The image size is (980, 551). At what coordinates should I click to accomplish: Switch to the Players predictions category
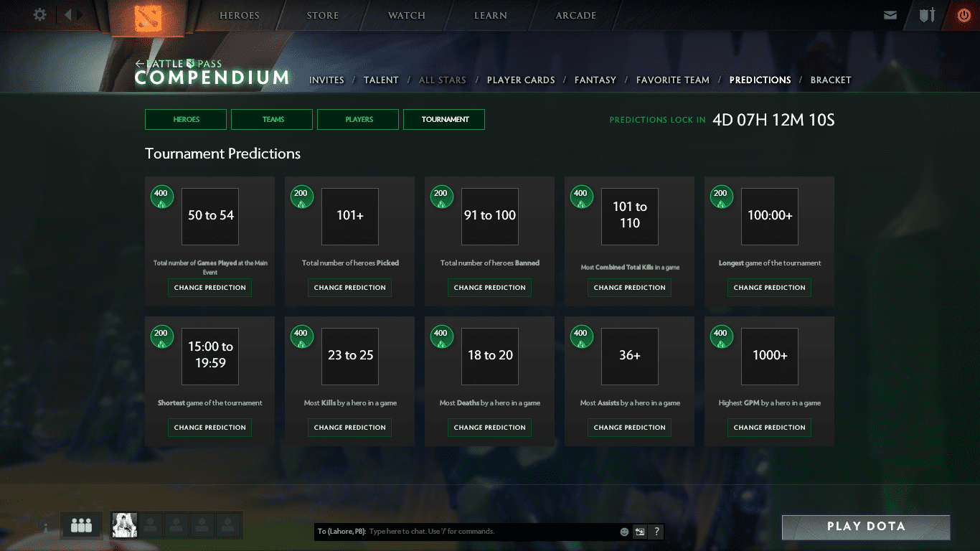pyautogui.click(x=358, y=119)
